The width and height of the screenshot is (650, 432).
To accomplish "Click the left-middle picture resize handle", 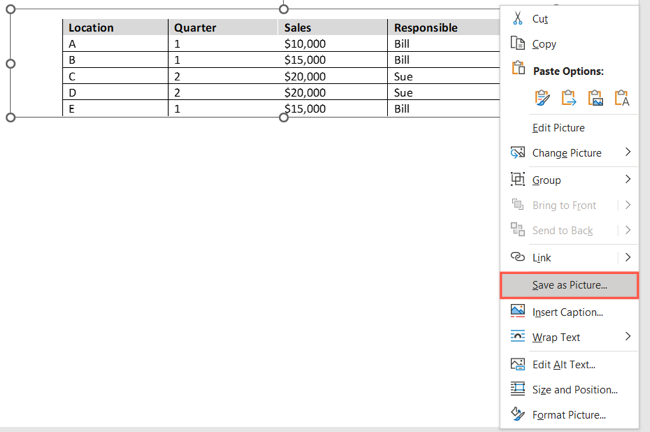I will coord(11,63).
